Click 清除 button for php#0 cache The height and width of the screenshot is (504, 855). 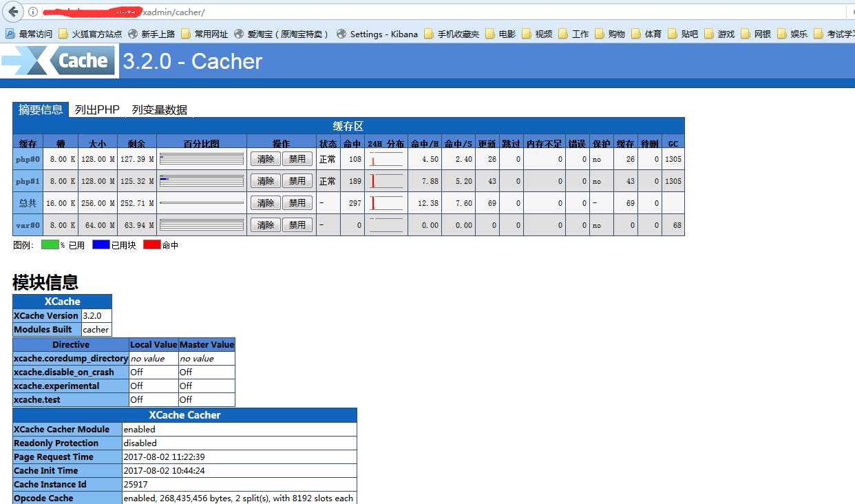click(265, 159)
